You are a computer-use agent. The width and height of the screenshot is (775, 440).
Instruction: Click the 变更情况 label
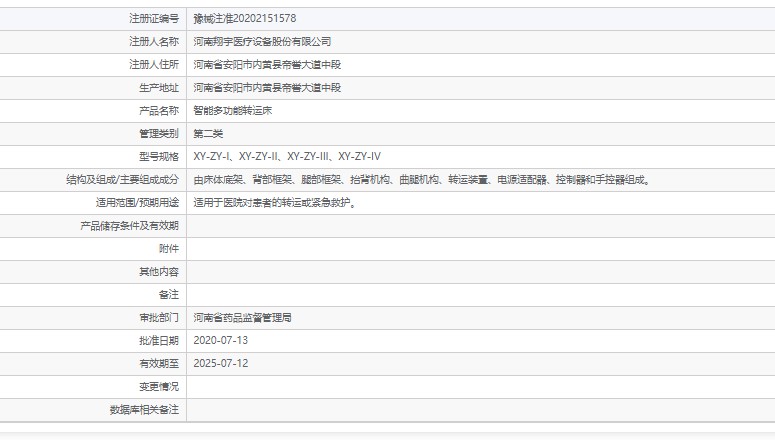coord(159,387)
